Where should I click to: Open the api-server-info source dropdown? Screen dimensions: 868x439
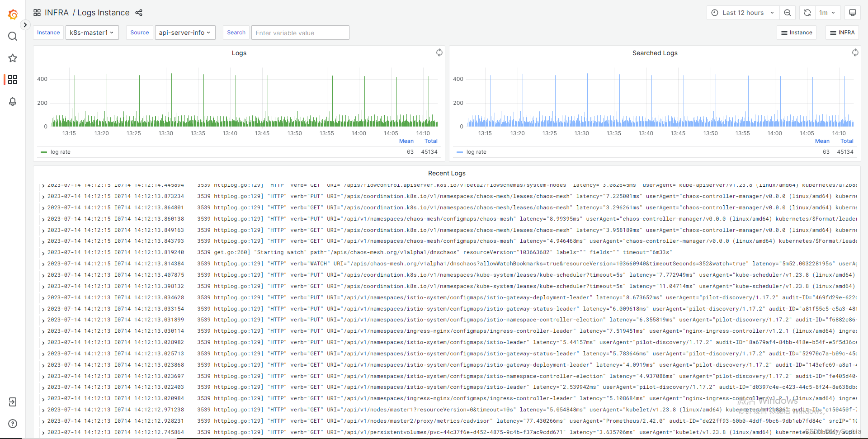coord(185,33)
